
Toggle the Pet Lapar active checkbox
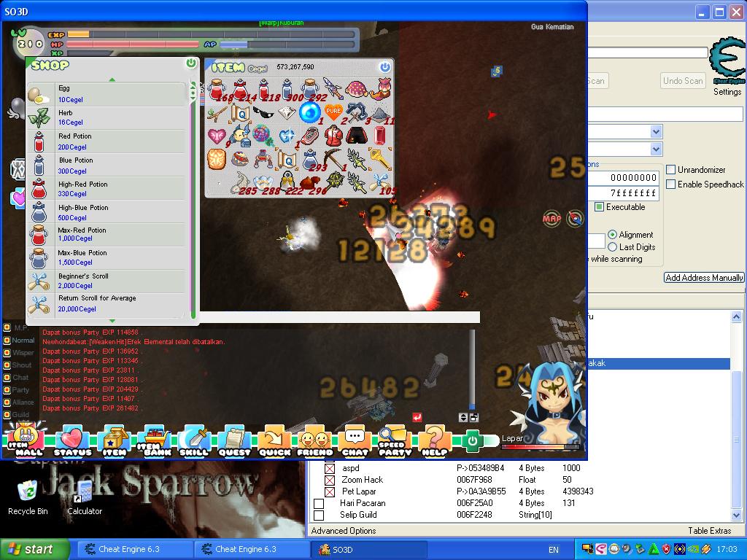(x=330, y=492)
